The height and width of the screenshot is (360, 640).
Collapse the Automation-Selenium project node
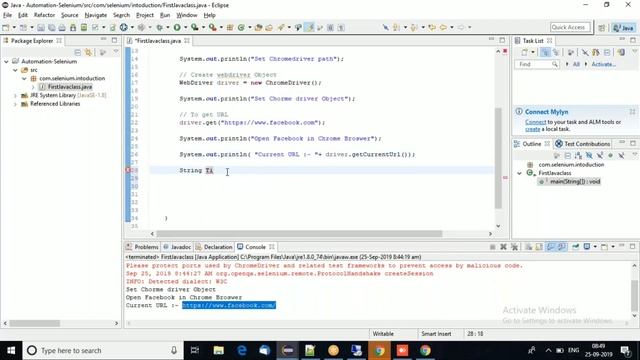pyautogui.click(x=6, y=61)
